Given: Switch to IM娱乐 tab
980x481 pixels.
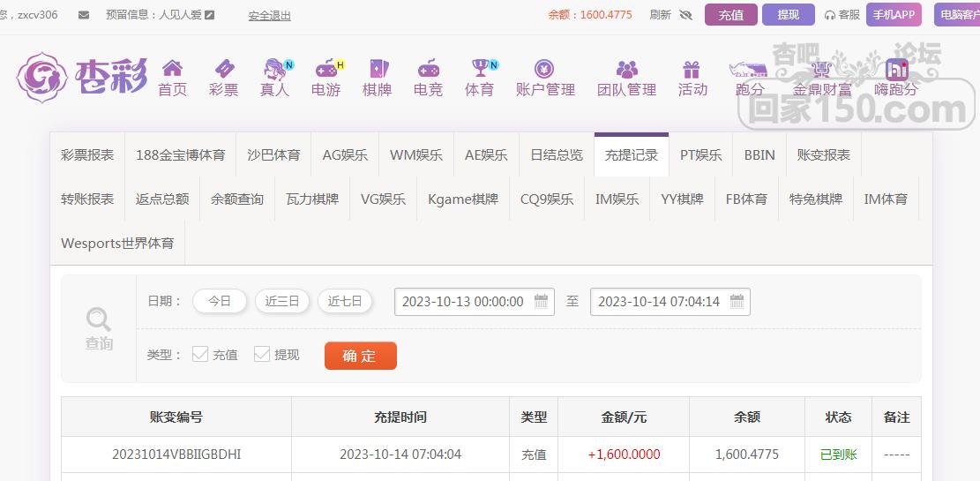Looking at the screenshot, I should click(x=617, y=199).
